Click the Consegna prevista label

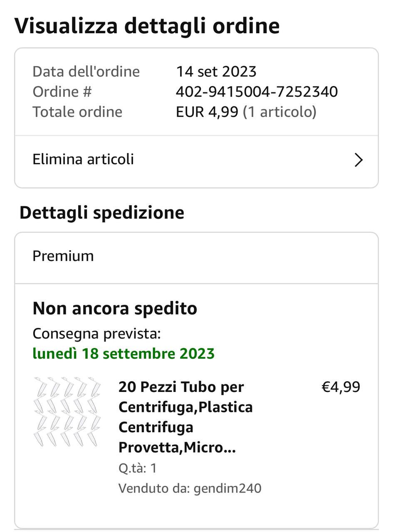pyautogui.click(x=96, y=334)
